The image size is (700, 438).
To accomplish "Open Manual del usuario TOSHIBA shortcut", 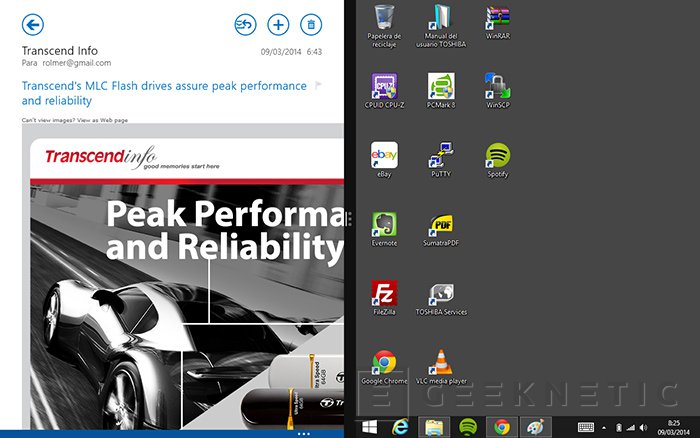I will 441,26.
